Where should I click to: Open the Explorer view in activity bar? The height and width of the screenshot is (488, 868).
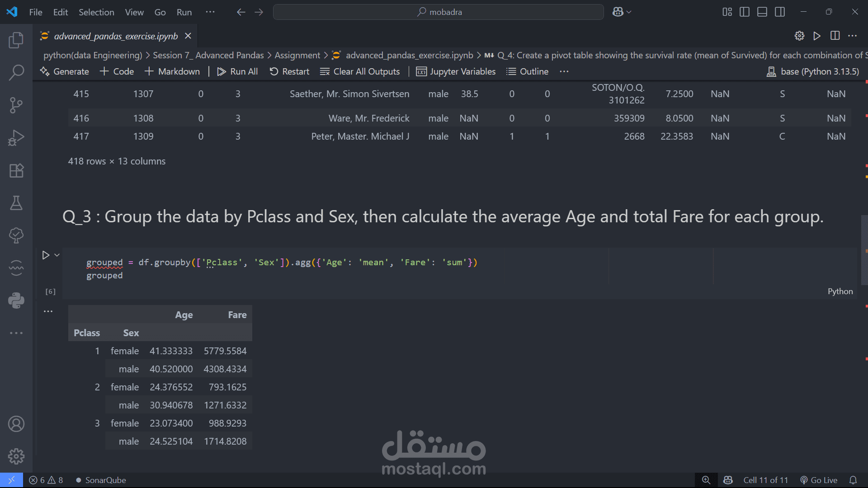tap(16, 40)
